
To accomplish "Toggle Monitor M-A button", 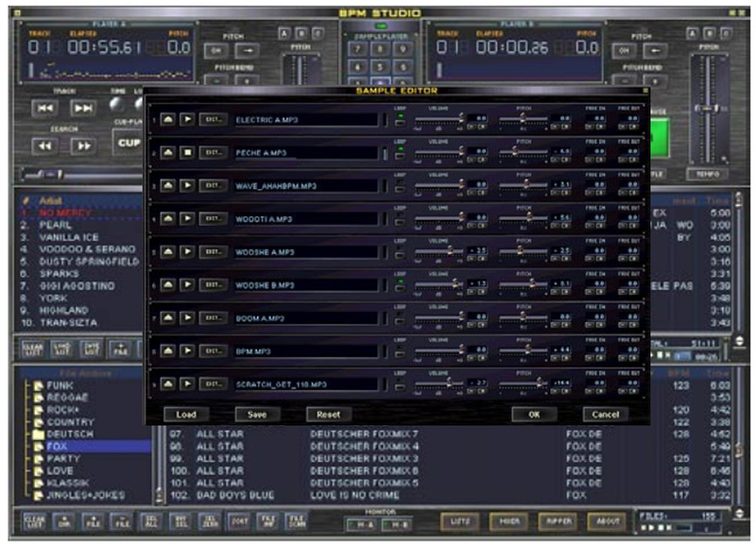I will (x=361, y=525).
